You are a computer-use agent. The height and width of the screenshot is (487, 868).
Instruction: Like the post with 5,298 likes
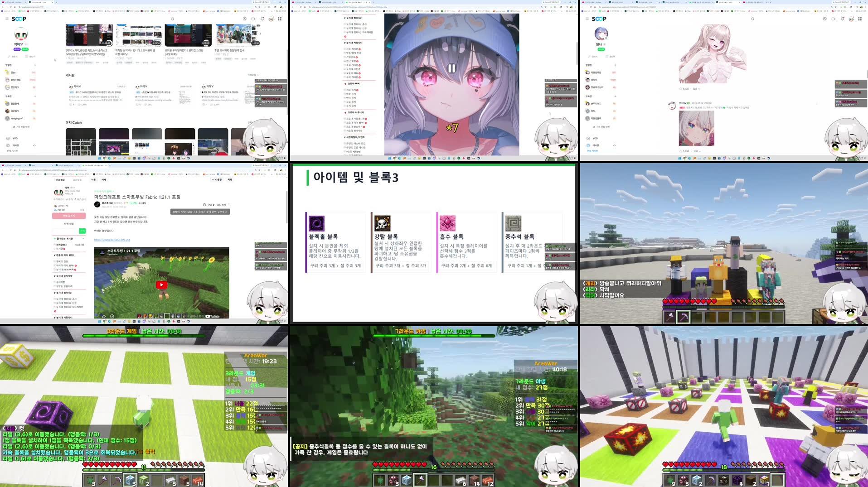click(681, 151)
